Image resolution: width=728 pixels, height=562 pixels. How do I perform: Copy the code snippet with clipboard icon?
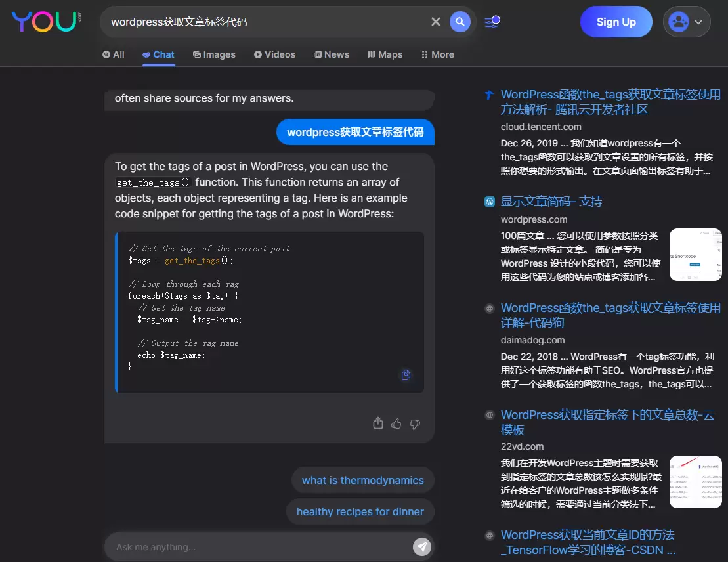point(406,375)
